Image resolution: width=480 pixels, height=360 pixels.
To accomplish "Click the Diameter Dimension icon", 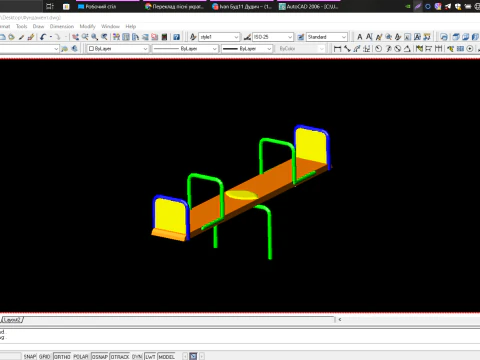I will 398,49.
